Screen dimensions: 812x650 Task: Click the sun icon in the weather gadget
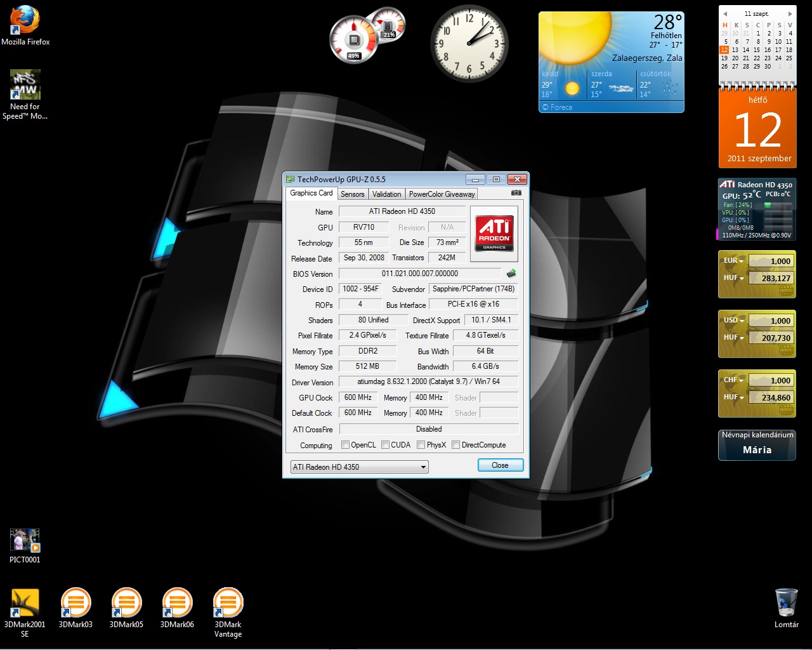[x=574, y=37]
